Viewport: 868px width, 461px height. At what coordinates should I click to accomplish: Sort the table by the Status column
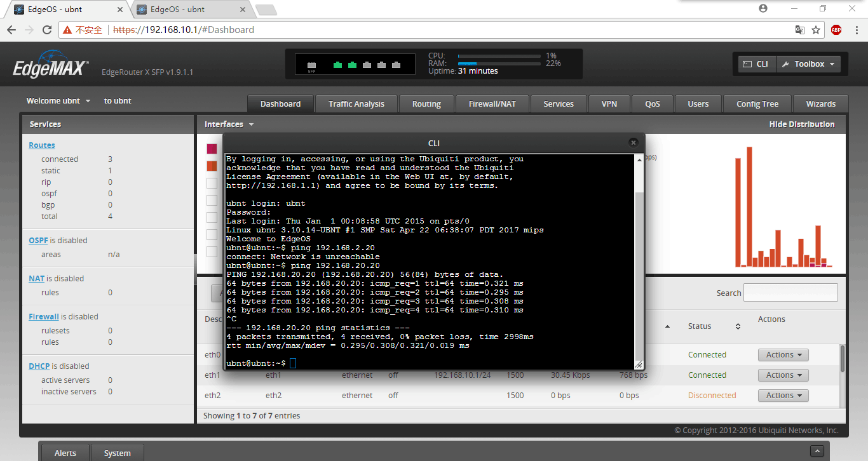714,326
